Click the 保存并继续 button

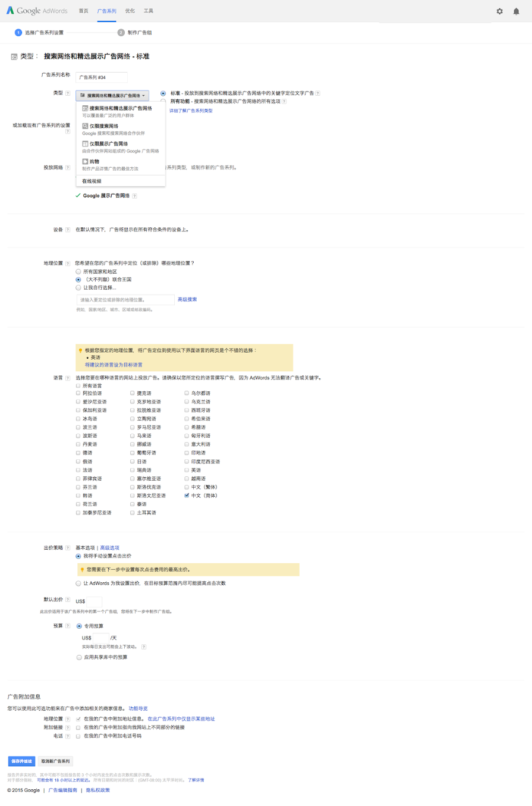pyautogui.click(x=21, y=761)
